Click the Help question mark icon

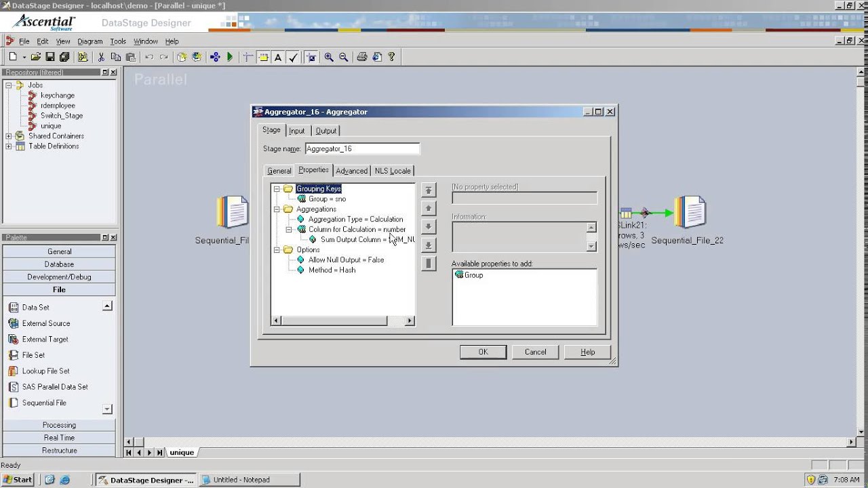[x=391, y=58]
